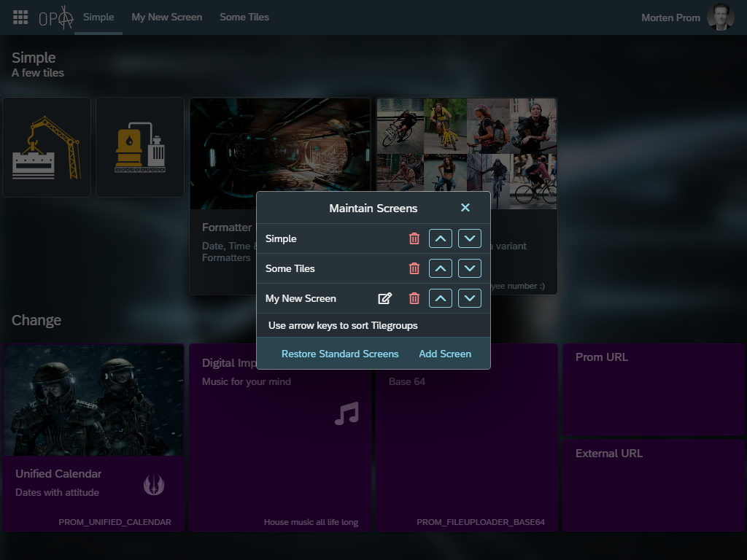747x560 pixels.
Task: Move Simple screen up
Action: 441,238
